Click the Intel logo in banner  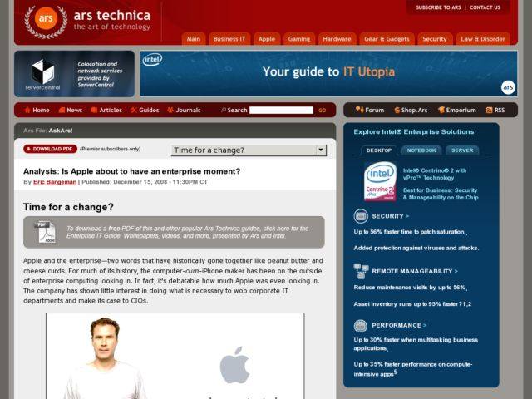[152, 60]
